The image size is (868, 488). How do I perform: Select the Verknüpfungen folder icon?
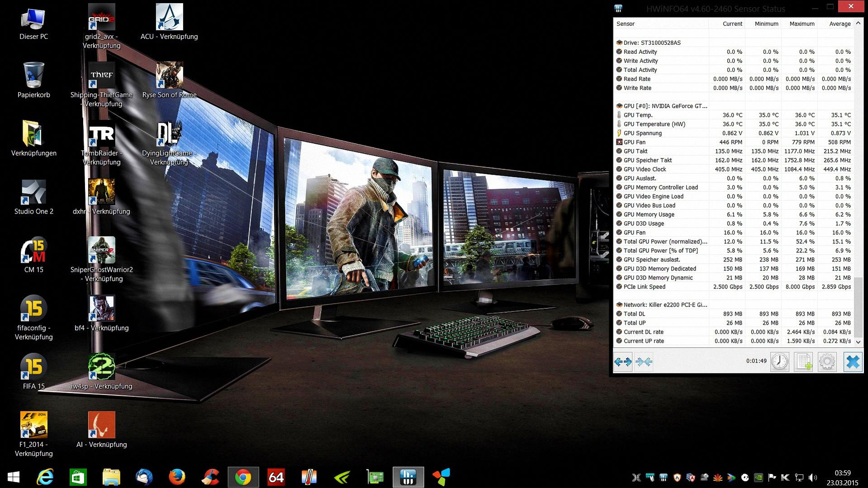[x=33, y=134]
